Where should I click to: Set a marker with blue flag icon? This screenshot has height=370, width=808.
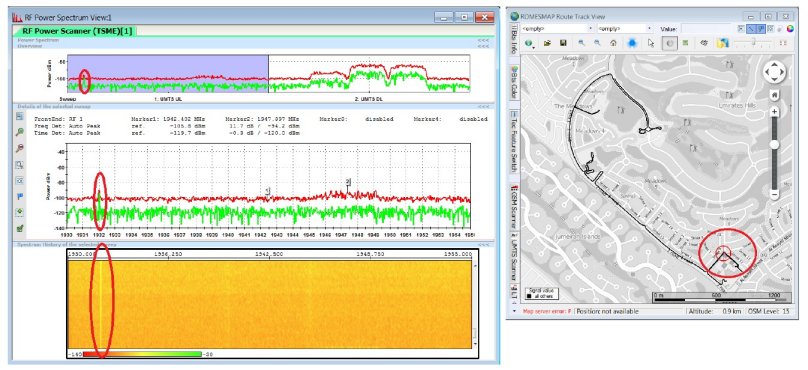(20, 196)
